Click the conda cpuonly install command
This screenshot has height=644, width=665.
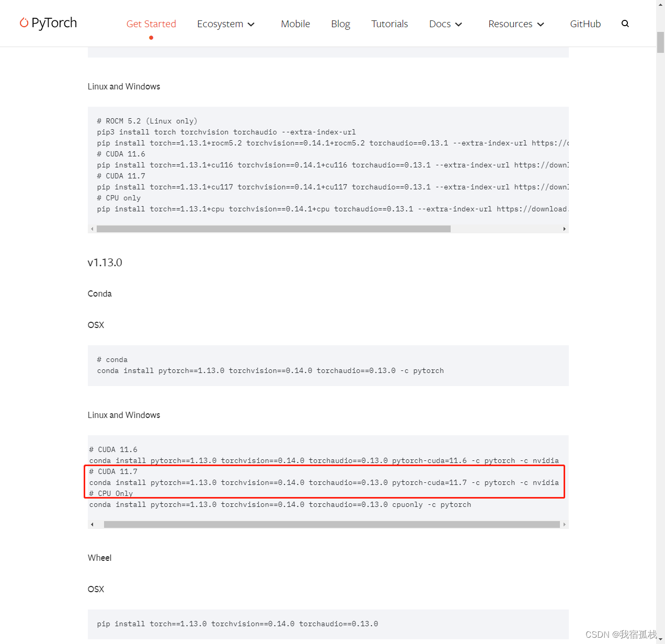click(x=280, y=504)
